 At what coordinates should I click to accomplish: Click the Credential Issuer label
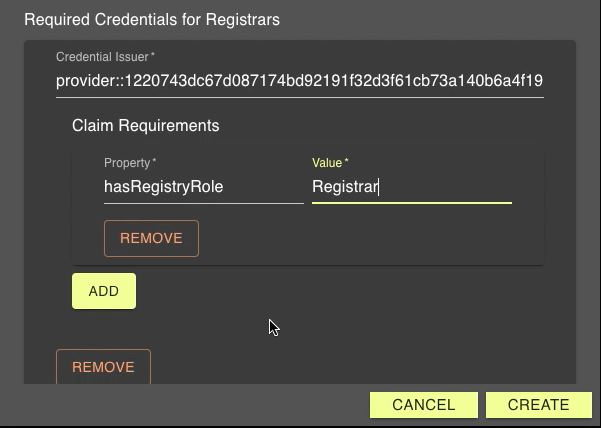pyautogui.click(x=102, y=57)
